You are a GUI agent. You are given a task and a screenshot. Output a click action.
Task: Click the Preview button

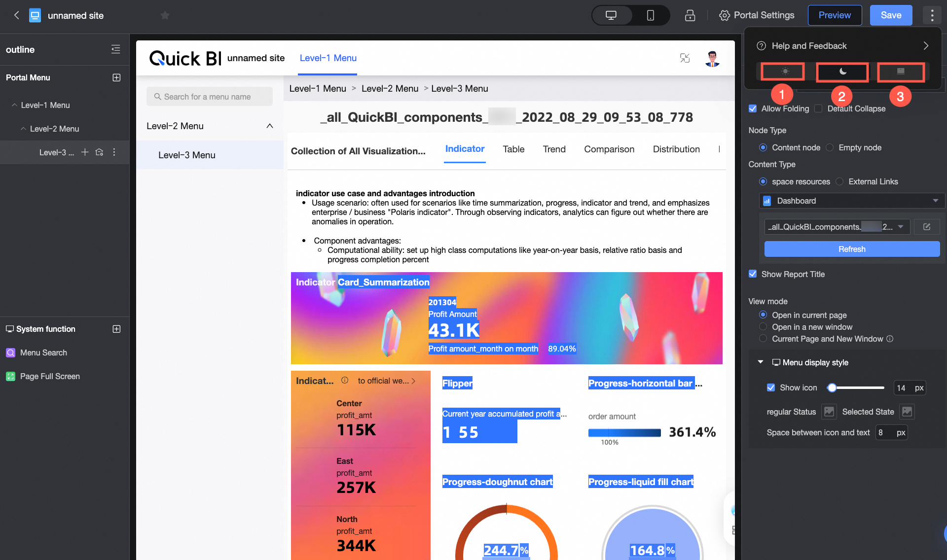pyautogui.click(x=835, y=15)
